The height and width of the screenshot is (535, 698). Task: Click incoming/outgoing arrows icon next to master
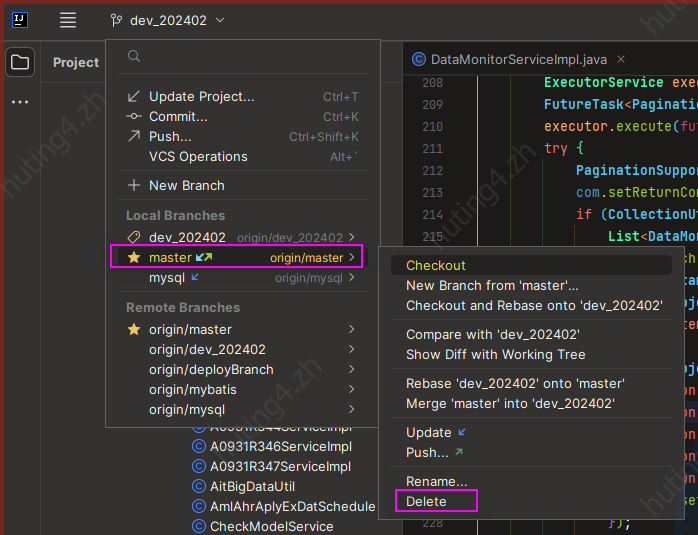click(204, 257)
